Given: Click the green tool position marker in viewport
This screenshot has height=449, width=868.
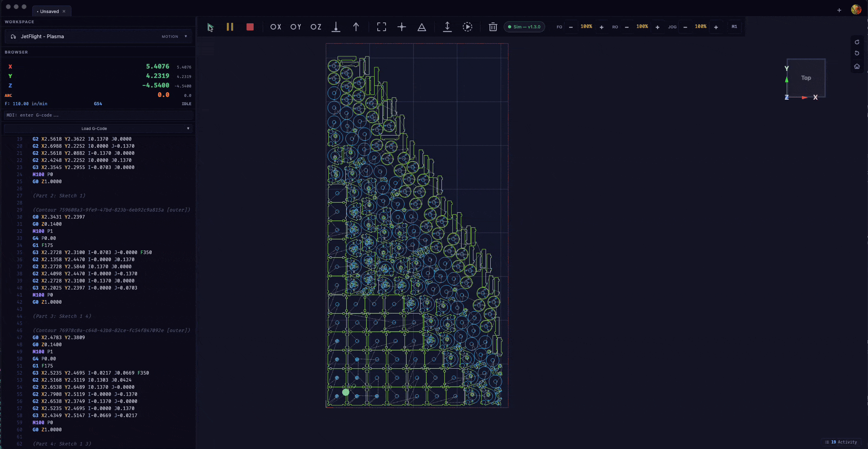Looking at the screenshot, I should click(x=346, y=392).
